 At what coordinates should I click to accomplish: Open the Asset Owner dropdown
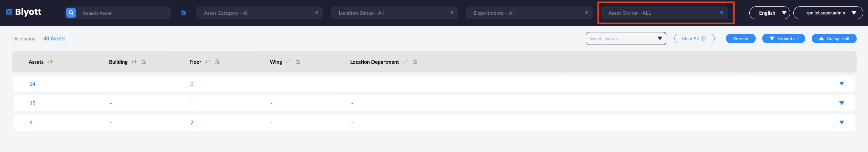coord(664,13)
